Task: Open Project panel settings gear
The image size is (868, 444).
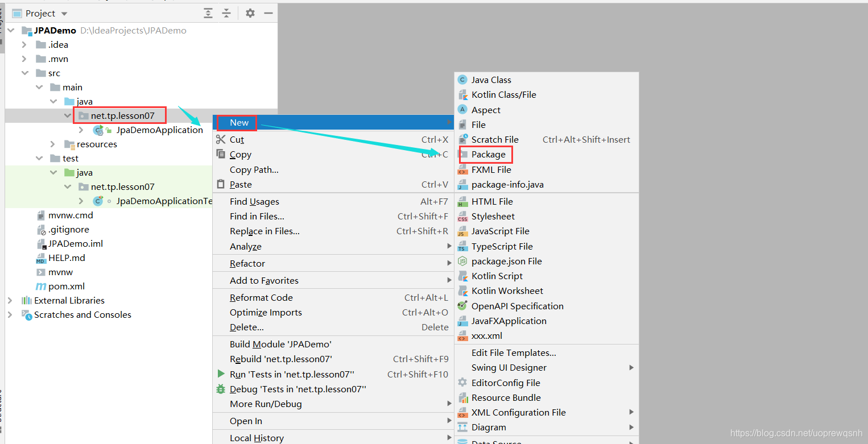Action: [x=250, y=13]
